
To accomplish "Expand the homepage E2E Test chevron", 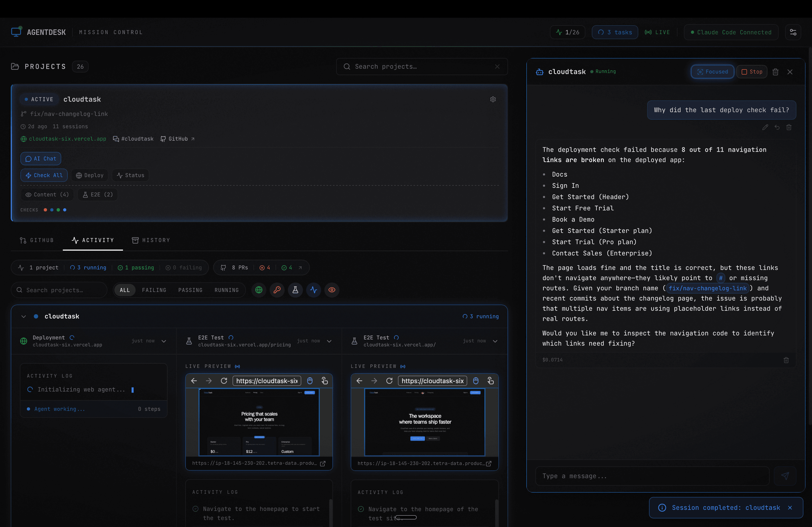I will point(495,341).
